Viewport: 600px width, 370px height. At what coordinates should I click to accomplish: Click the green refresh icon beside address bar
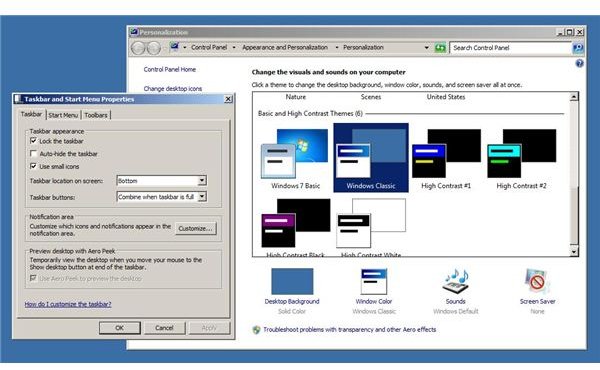[440, 48]
